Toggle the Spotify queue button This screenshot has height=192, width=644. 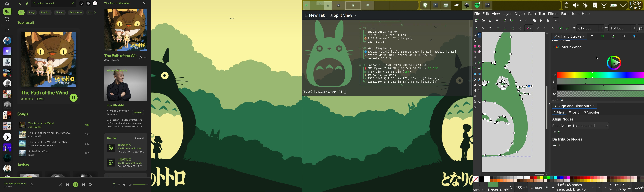point(120,185)
